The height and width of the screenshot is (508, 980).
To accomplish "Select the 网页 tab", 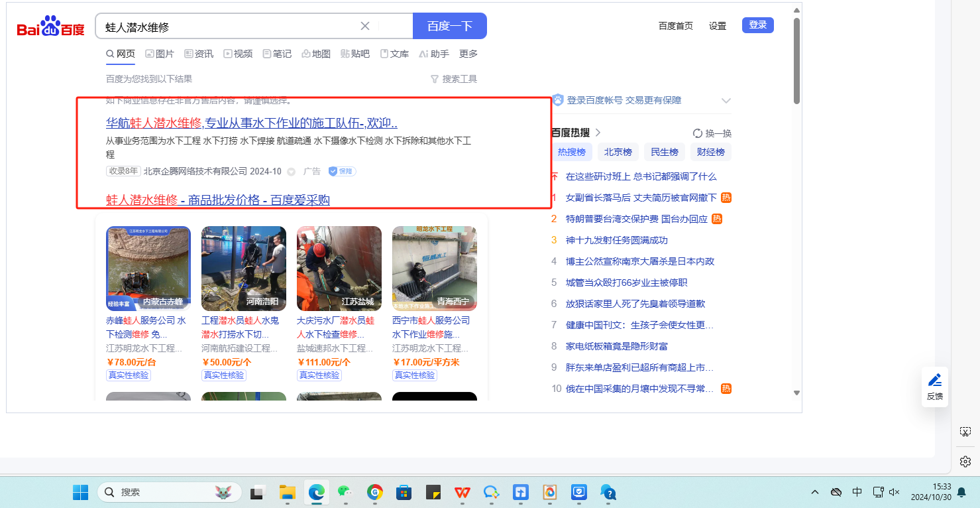I will (x=121, y=54).
